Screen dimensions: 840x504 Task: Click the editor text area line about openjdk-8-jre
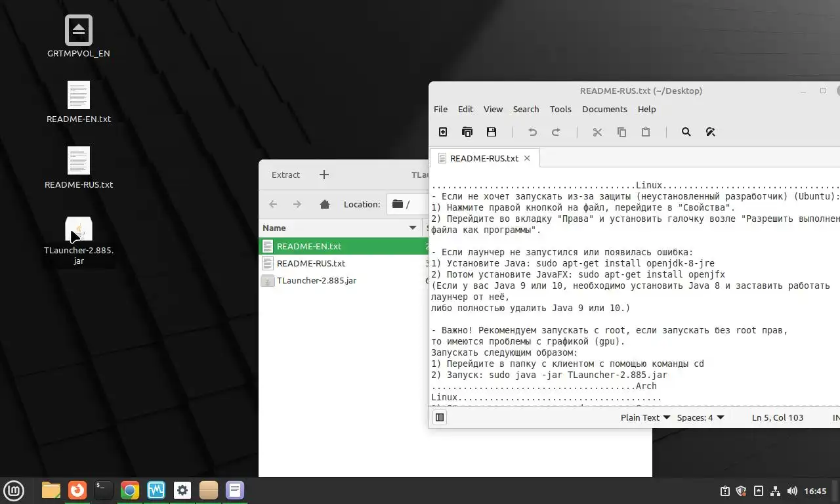coord(573,263)
